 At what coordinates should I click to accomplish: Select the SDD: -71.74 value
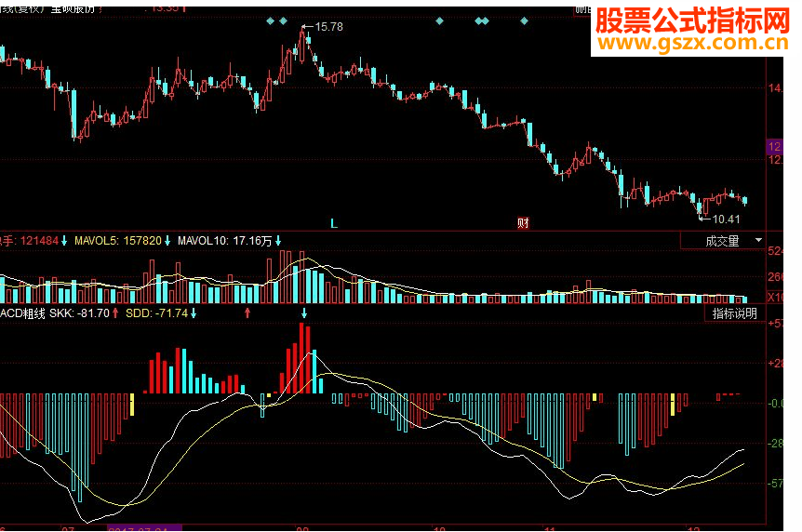pos(157,313)
